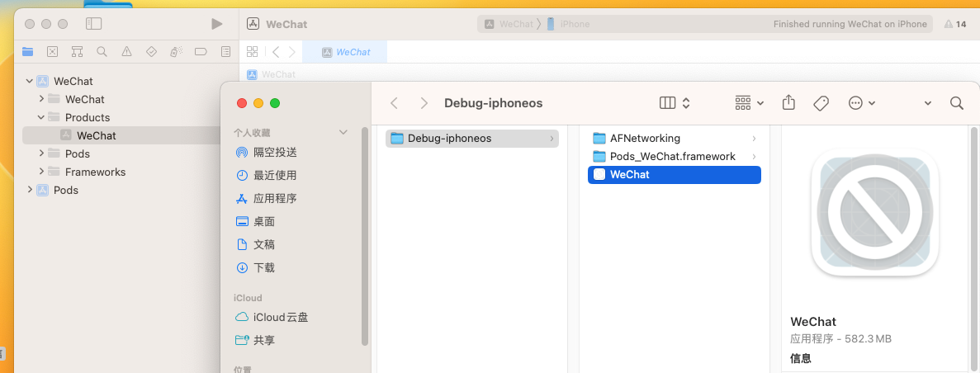
Task: Open Xcode report navigator
Action: click(x=225, y=52)
